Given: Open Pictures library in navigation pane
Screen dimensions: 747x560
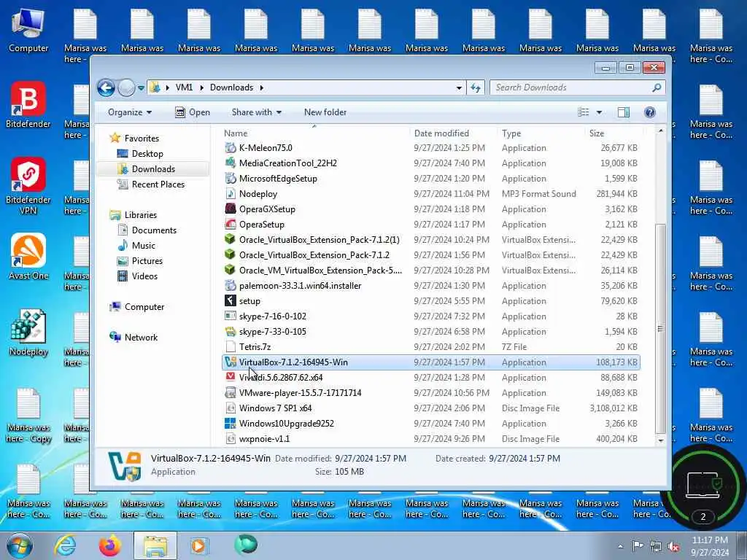Looking at the screenshot, I should [147, 260].
